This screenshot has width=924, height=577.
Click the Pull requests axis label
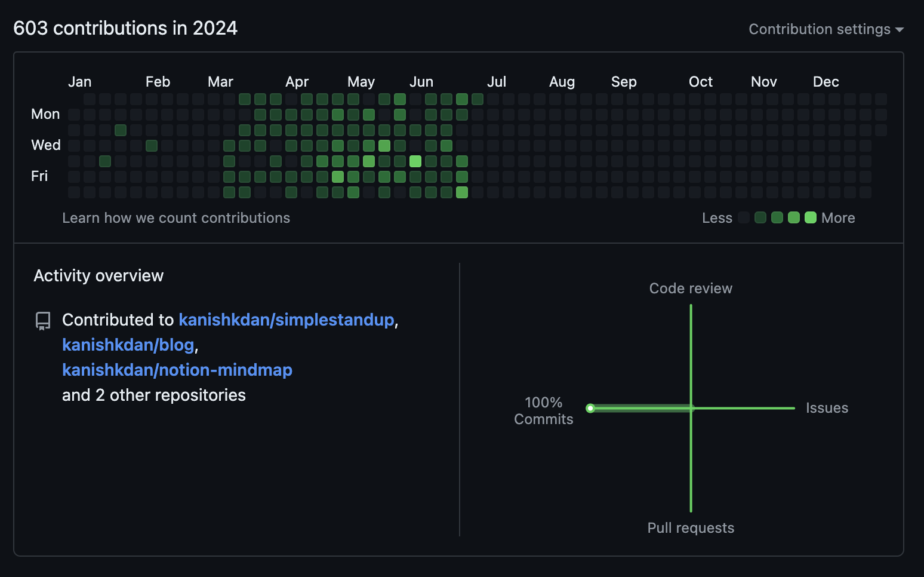pyautogui.click(x=691, y=528)
